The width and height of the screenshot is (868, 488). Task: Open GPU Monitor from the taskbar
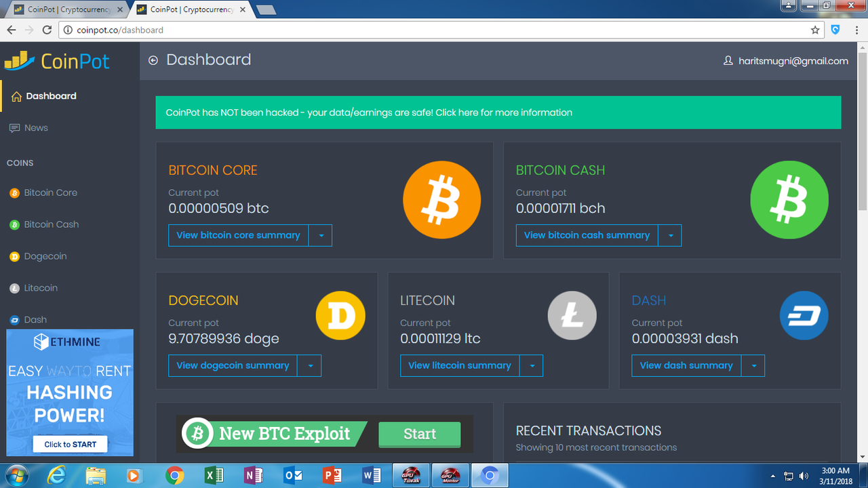tap(450, 475)
